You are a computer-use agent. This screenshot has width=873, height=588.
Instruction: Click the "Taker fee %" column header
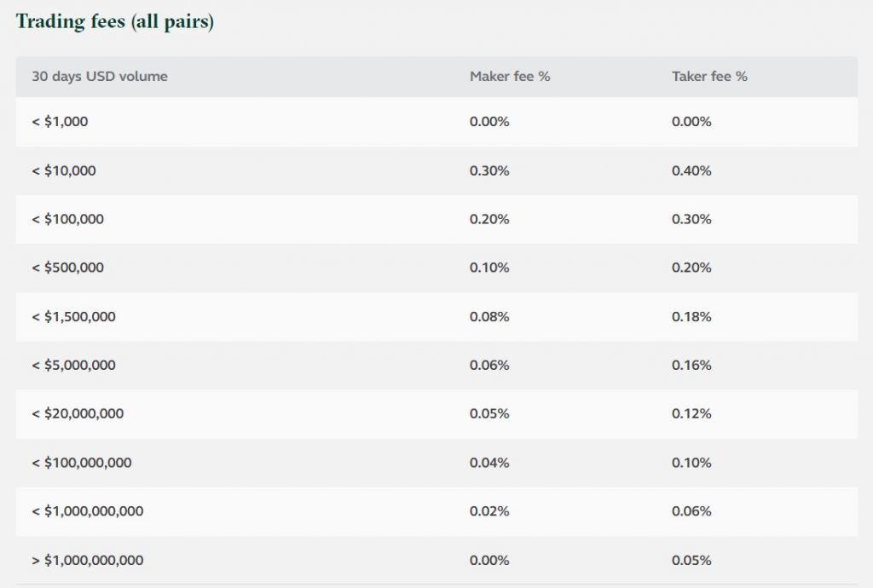[x=709, y=77]
